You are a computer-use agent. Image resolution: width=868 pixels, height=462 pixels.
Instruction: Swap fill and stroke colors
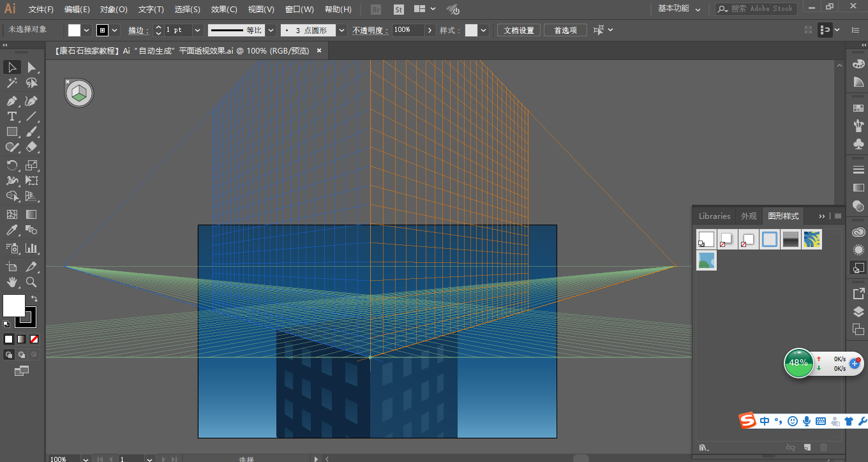pyautogui.click(x=34, y=299)
